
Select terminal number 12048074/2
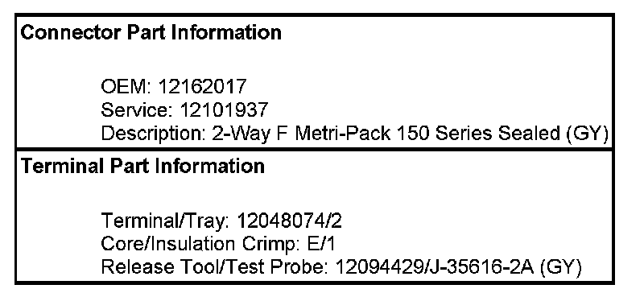tap(289, 221)
